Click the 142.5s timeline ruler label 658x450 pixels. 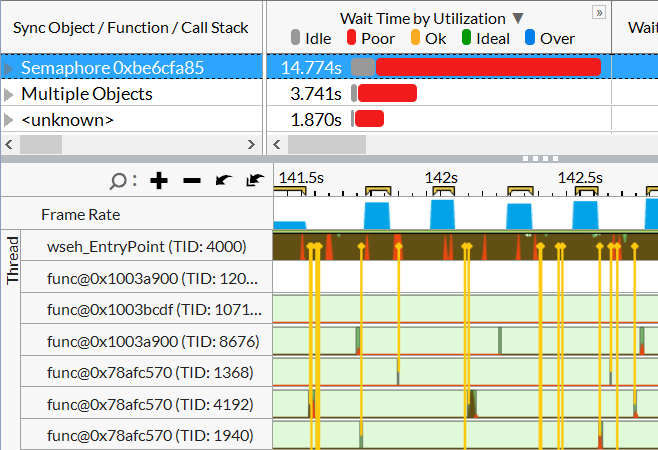580,178
